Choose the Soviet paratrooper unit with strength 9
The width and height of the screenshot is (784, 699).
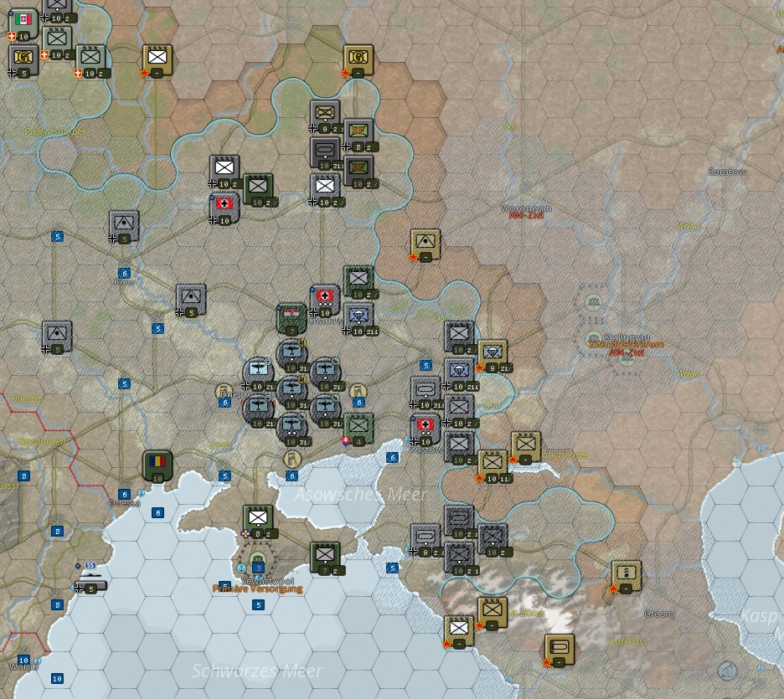tap(493, 355)
